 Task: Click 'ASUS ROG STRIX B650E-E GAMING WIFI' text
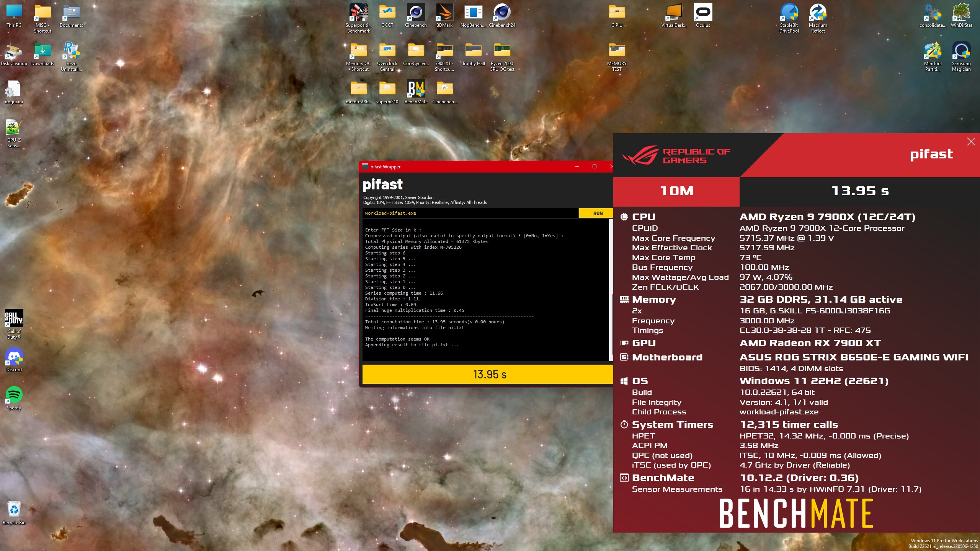coord(853,357)
